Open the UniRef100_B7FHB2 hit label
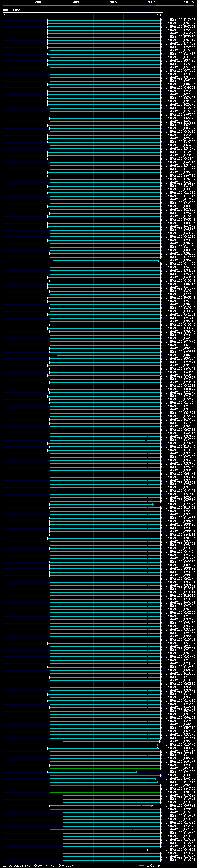The image size is (197, 868). click(x=180, y=37)
